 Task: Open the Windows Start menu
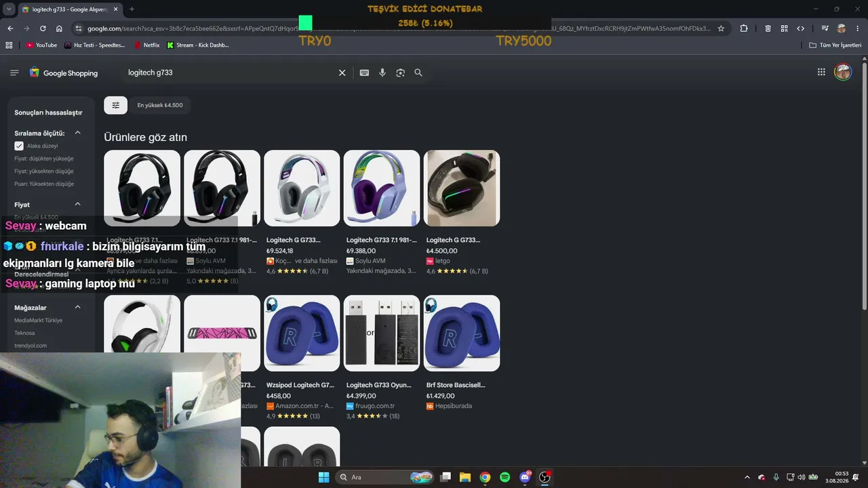[x=323, y=477]
